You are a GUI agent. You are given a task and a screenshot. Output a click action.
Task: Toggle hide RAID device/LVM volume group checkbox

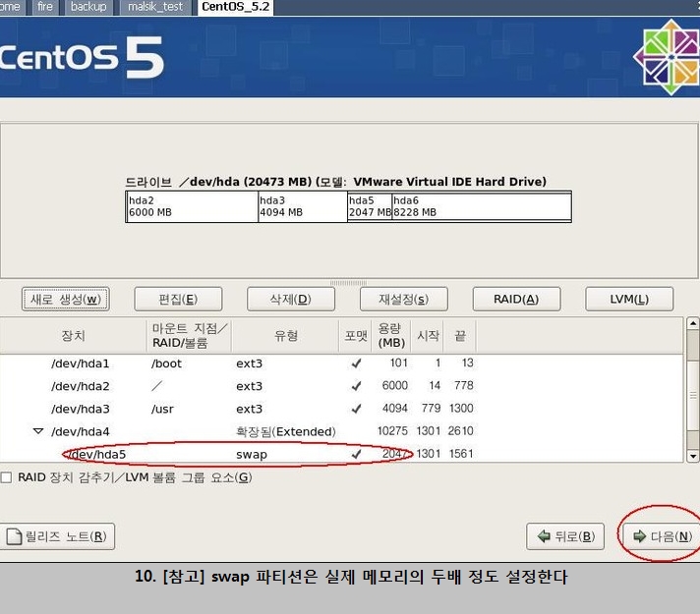(7, 477)
